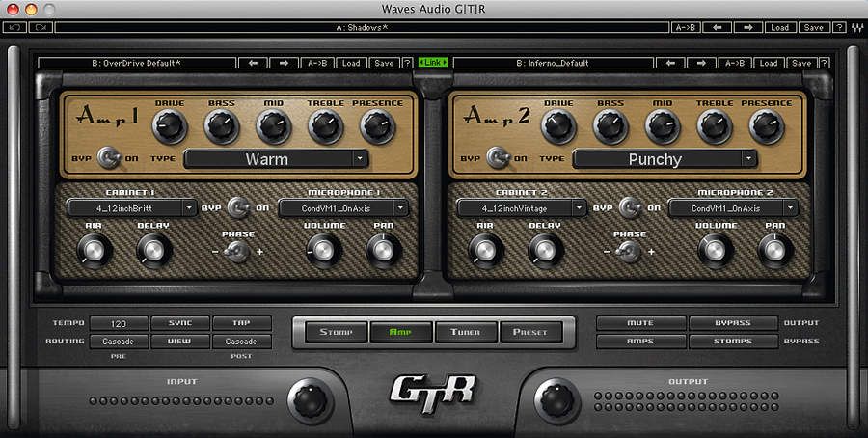Viewport: 868px width, 438px height.
Task: Click the Amp 1 Mid knob
Action: [274, 126]
